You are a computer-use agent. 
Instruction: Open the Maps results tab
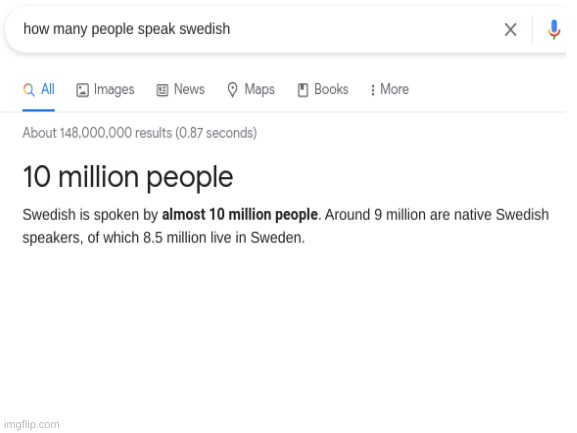coord(251,89)
